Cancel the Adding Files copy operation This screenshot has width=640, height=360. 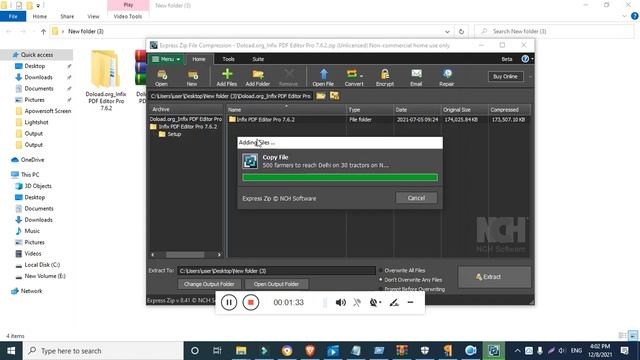click(x=416, y=198)
